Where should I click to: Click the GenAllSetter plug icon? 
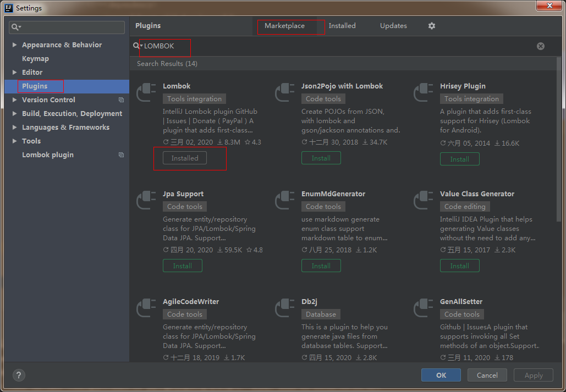pos(424,308)
